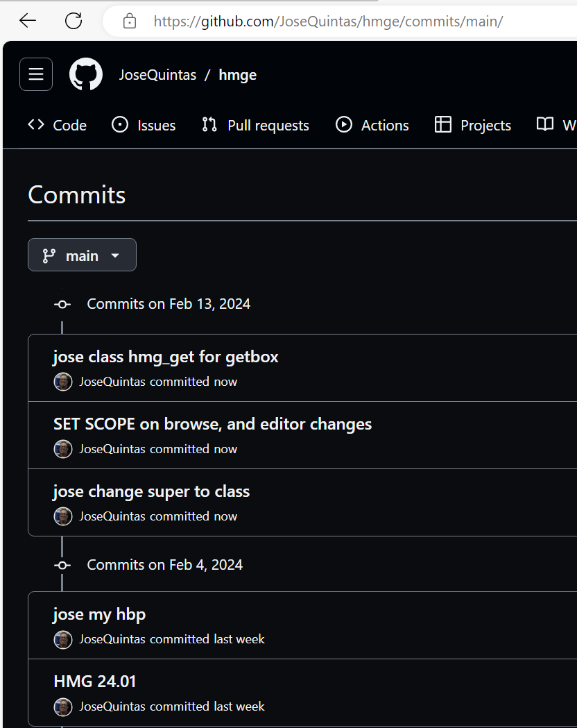Screen dimensions: 577x728
Task: Click the site lock icon in address bar
Action: pos(130,22)
